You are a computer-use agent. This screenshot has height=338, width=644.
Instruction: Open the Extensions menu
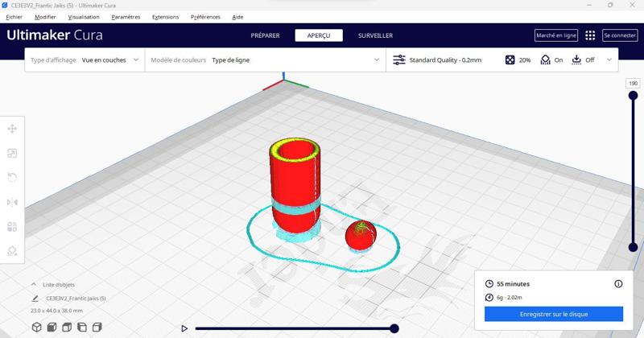[x=165, y=17]
